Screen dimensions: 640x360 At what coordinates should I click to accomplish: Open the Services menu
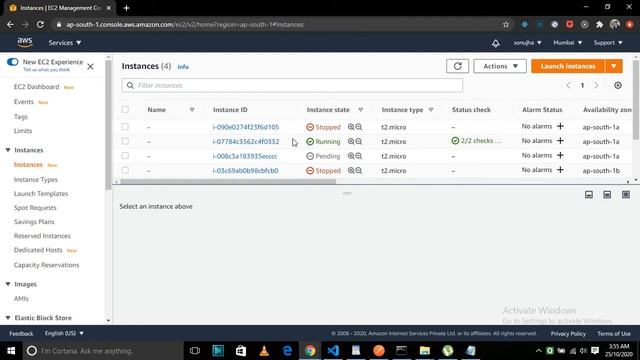point(64,42)
